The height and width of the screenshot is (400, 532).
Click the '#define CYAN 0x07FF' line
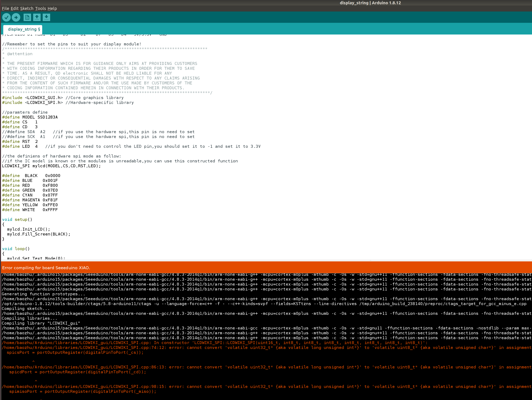click(30, 195)
